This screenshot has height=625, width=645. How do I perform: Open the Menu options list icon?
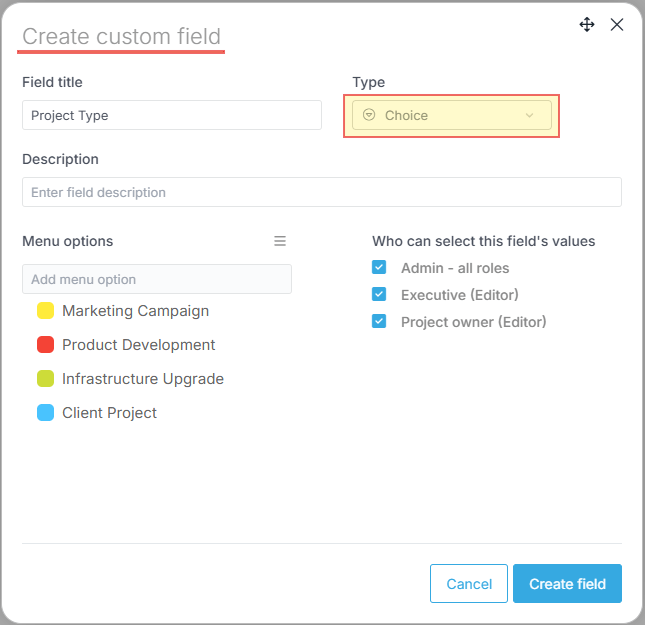280,241
